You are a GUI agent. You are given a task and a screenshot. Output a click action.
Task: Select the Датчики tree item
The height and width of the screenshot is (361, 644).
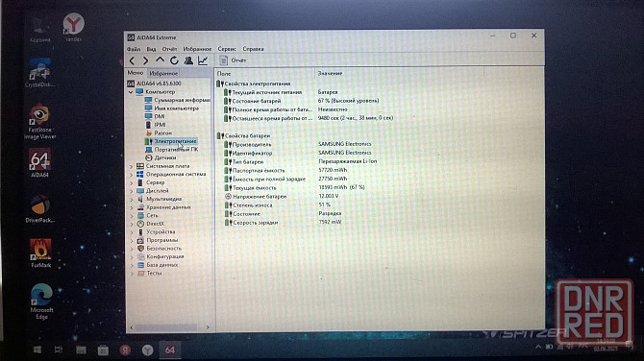161,157
